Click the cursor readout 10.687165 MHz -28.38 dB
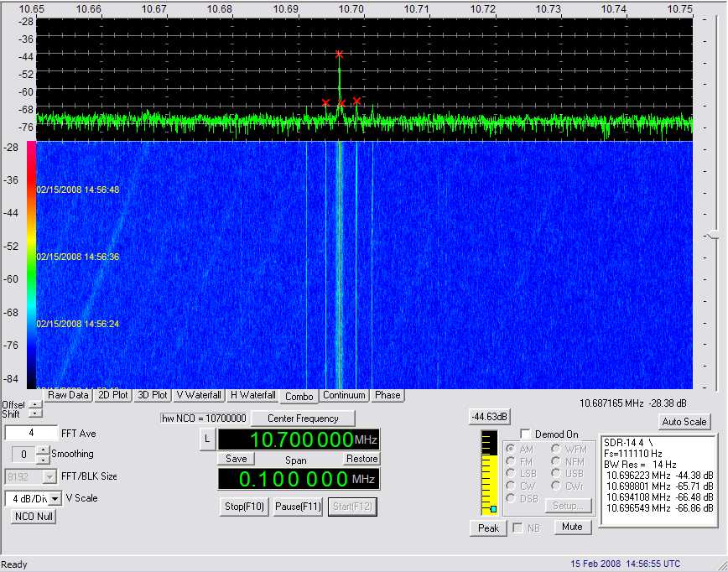 (x=633, y=403)
